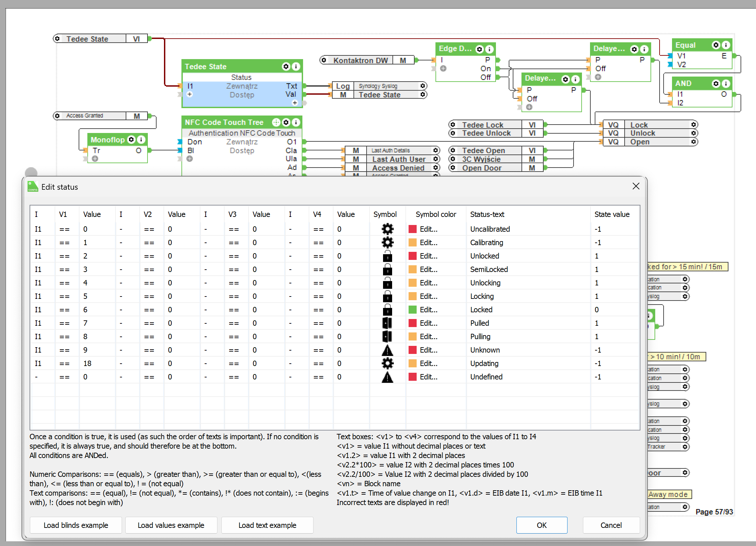Select the Kontaktron DW input reference
756x546 pixels.
(367, 60)
